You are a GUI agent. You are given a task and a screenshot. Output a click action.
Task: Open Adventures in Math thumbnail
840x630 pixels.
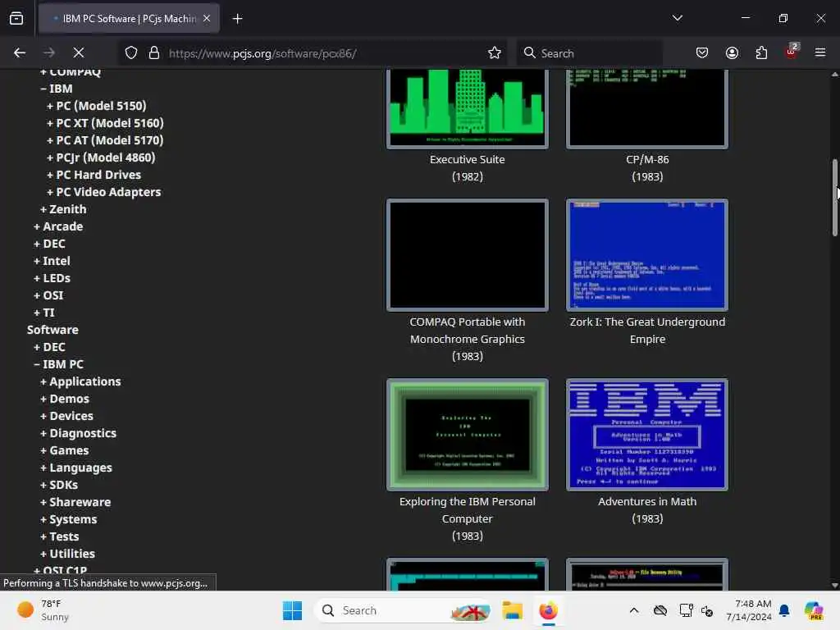(x=647, y=435)
